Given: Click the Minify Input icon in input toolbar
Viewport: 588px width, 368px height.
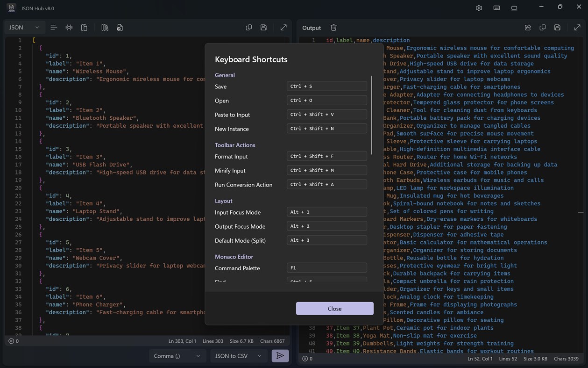Looking at the screenshot, I should pyautogui.click(x=69, y=28).
